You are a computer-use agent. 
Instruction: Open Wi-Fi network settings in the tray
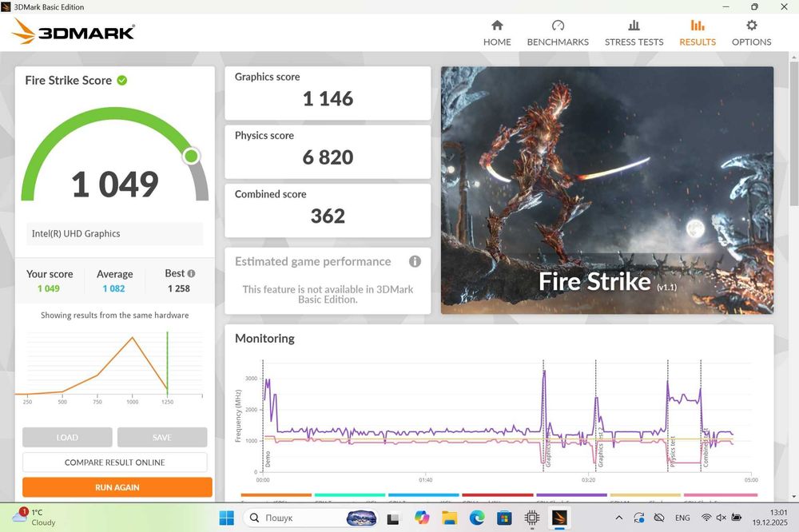pyautogui.click(x=706, y=518)
